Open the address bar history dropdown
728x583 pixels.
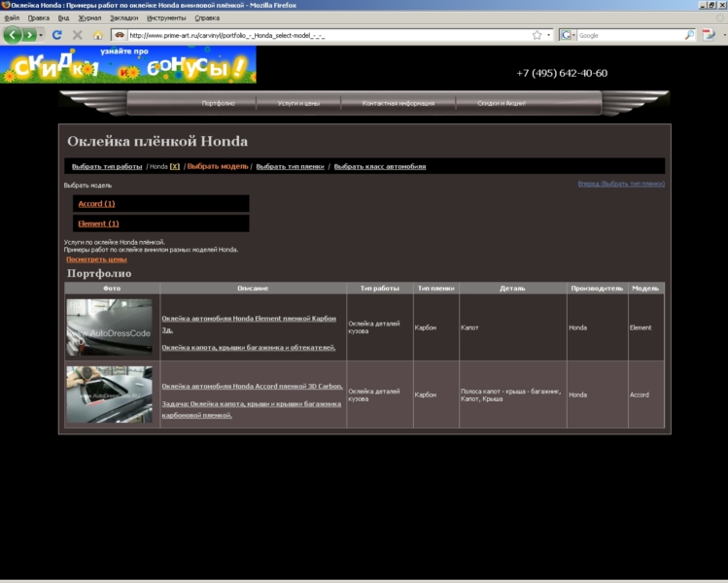[548, 35]
